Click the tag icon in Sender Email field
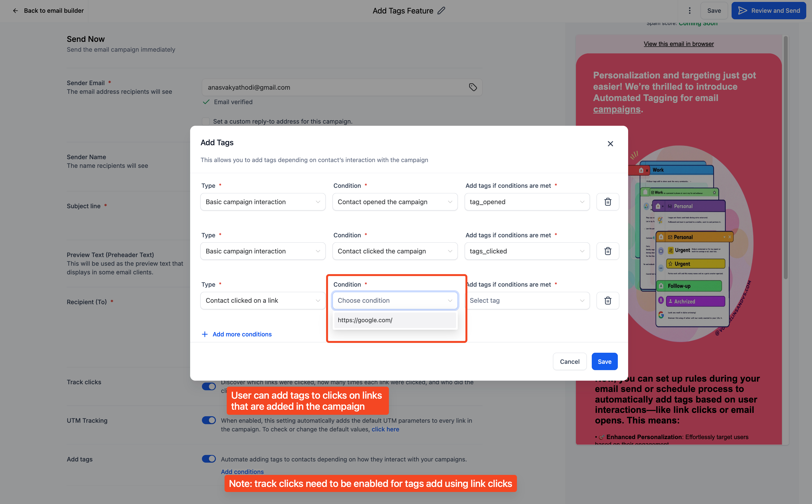This screenshot has width=812, height=504. 473,87
